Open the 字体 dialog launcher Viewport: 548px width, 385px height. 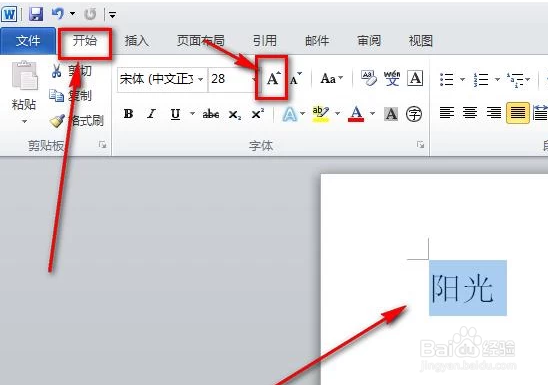pyautogui.click(x=420, y=145)
